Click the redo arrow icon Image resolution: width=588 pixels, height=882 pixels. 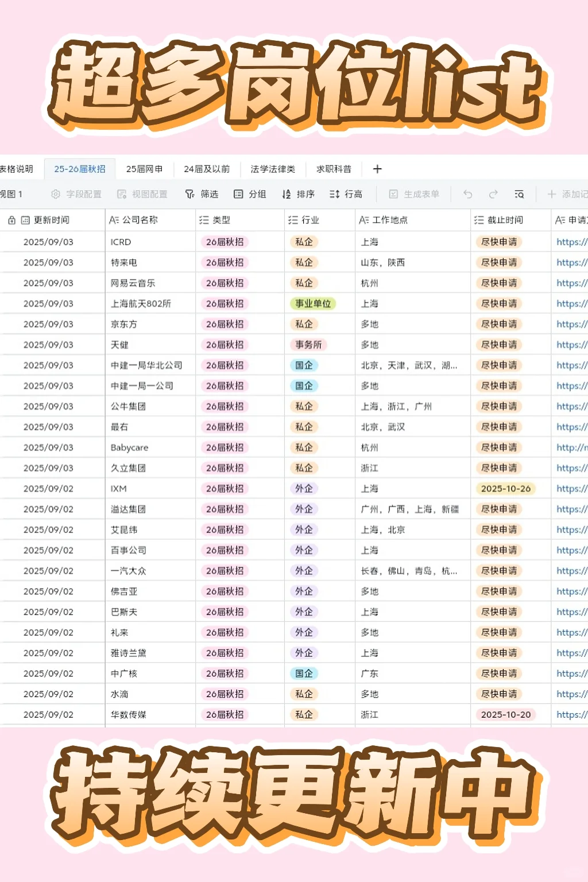click(493, 194)
